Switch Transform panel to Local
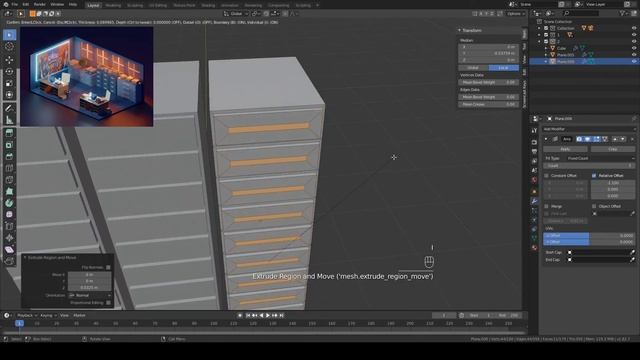The image size is (640, 360). (x=504, y=68)
